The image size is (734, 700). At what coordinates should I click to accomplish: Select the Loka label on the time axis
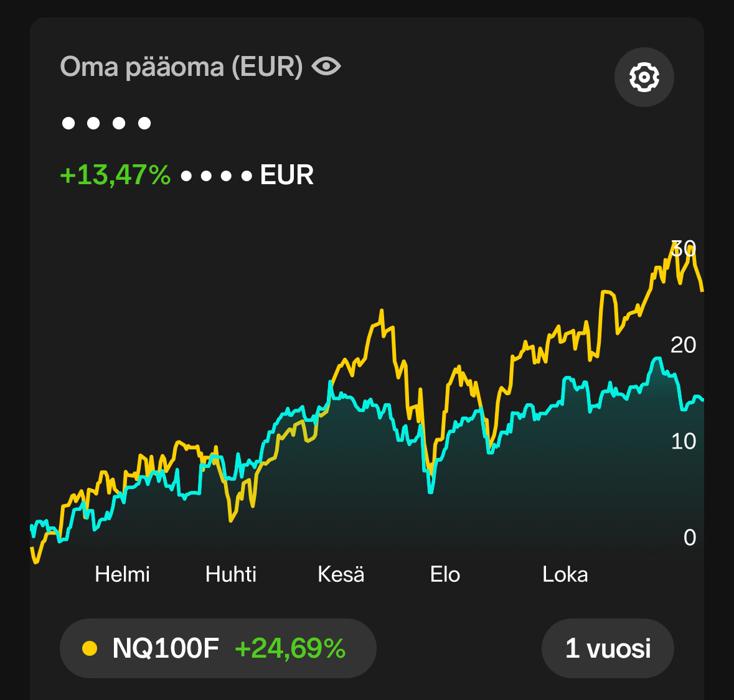(x=565, y=574)
